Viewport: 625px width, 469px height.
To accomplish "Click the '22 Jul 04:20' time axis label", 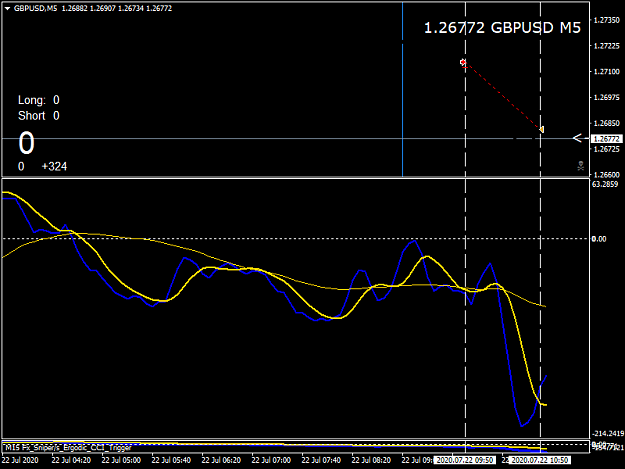I will (x=71, y=460).
